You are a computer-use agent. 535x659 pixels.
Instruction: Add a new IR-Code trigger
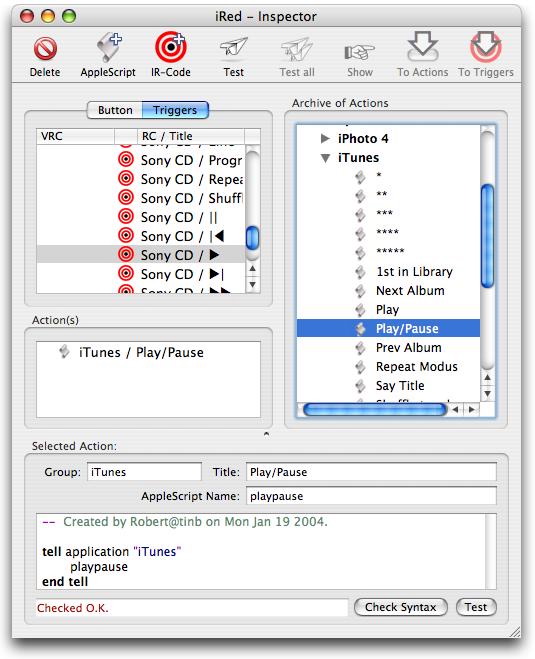[171, 46]
